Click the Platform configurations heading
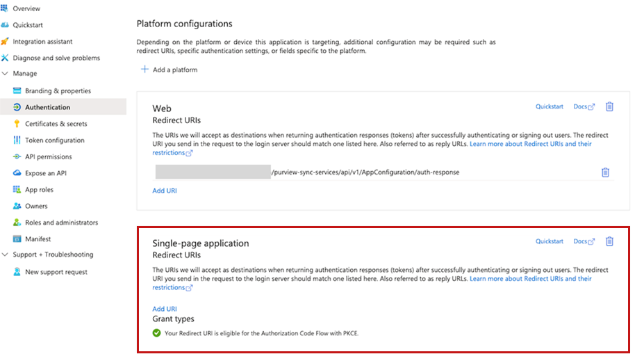 [184, 24]
